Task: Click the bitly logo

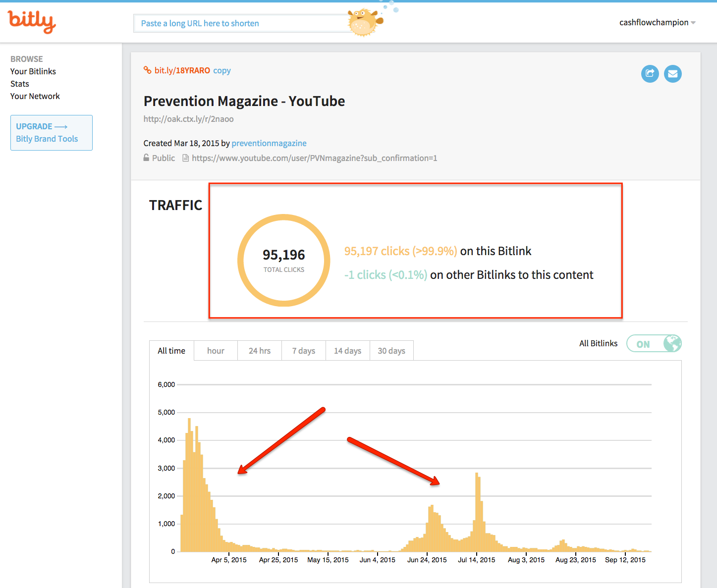Action: coord(32,21)
